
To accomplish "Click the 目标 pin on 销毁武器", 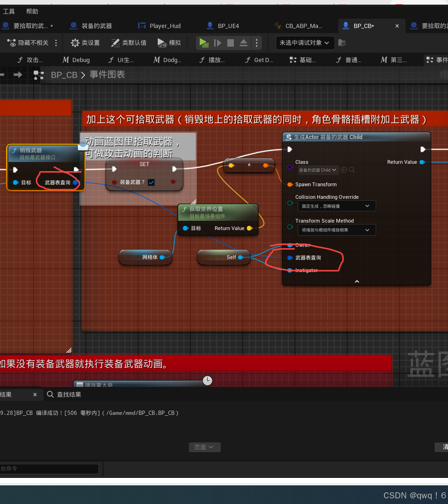I will [16, 182].
